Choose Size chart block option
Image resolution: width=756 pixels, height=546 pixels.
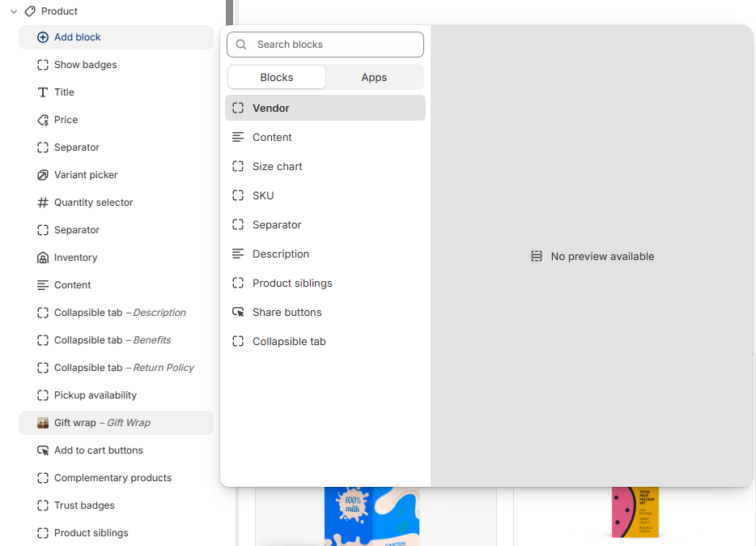tap(325, 166)
